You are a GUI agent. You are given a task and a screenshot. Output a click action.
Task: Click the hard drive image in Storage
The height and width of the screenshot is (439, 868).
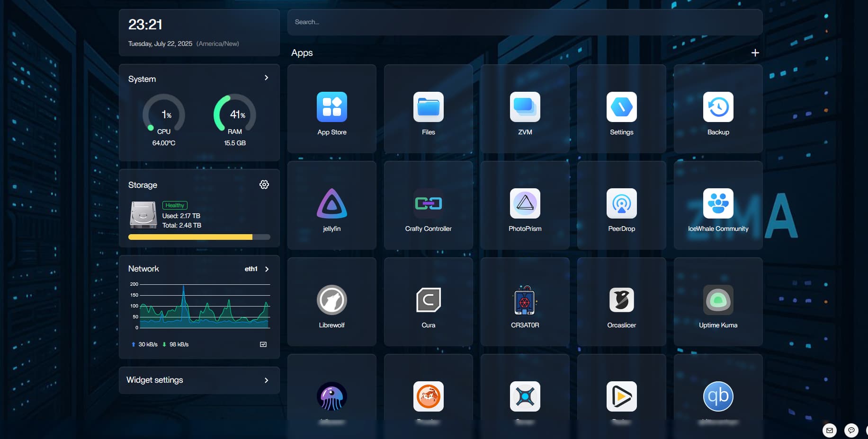[143, 215]
